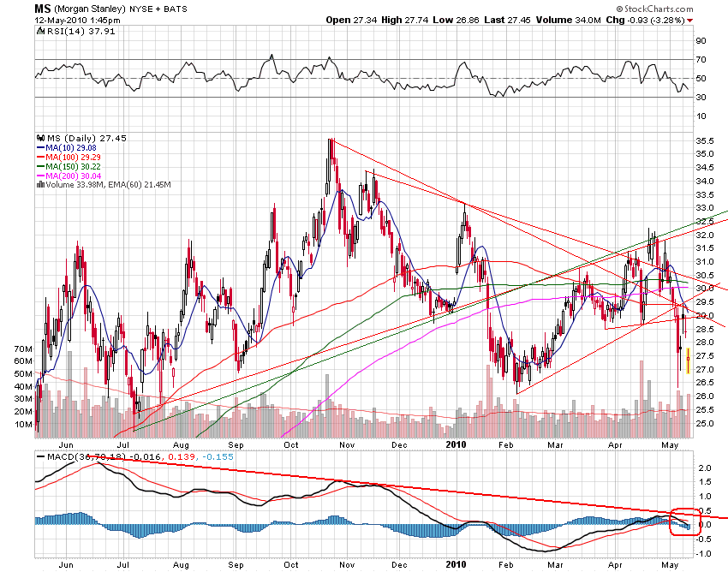The image size is (728, 572).
Task: Click the RSI indicator icon beside RSI(14)
Action: pyautogui.click(x=41, y=31)
